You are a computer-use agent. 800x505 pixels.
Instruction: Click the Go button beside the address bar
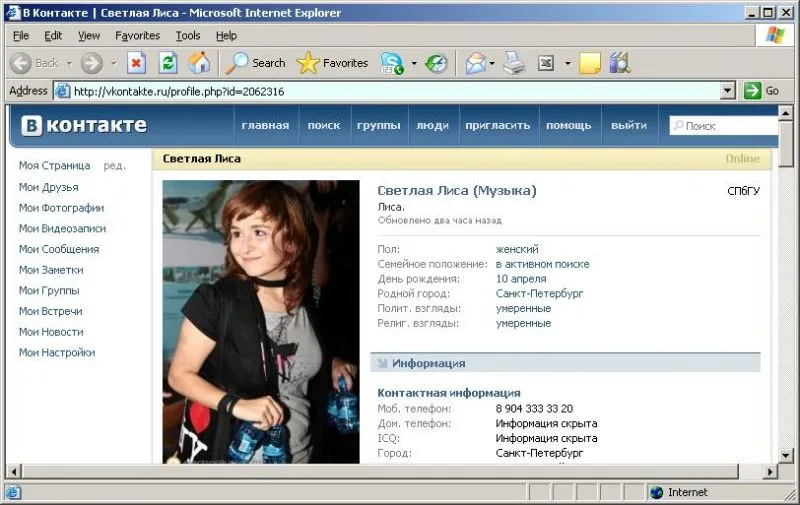(761, 91)
